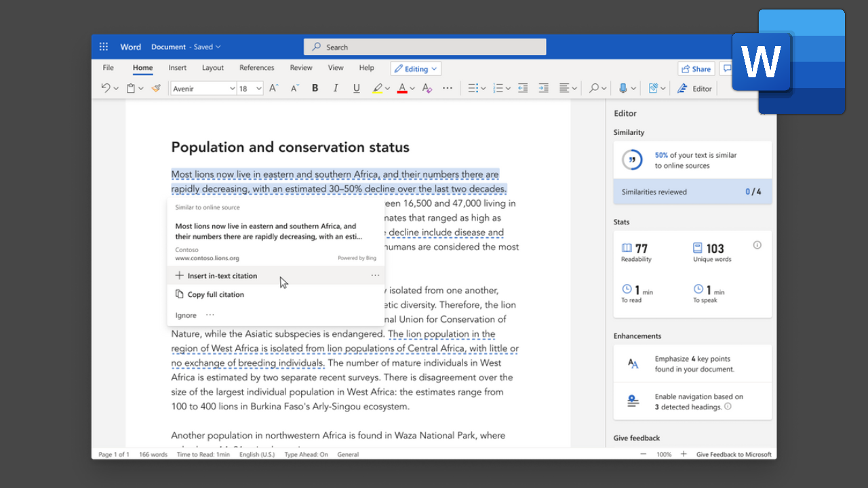Expand the numbered list dropdown arrow
This screenshot has height=488, width=868.
[508, 89]
